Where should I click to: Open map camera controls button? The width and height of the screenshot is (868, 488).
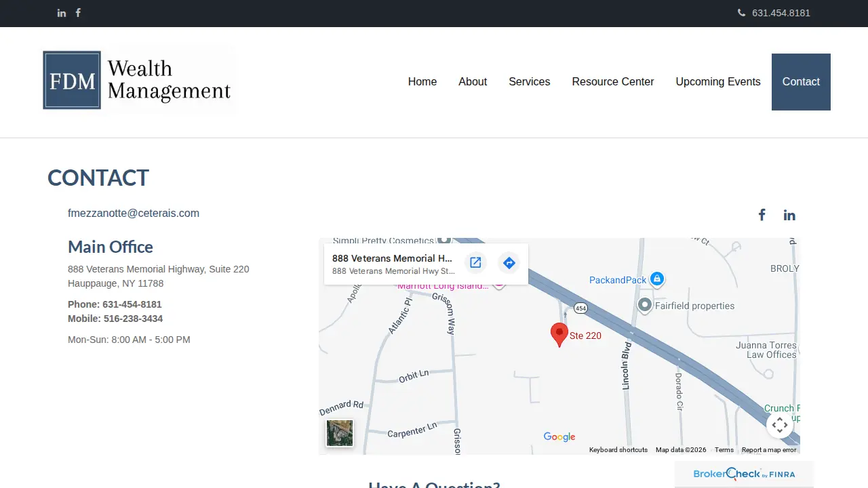780,425
